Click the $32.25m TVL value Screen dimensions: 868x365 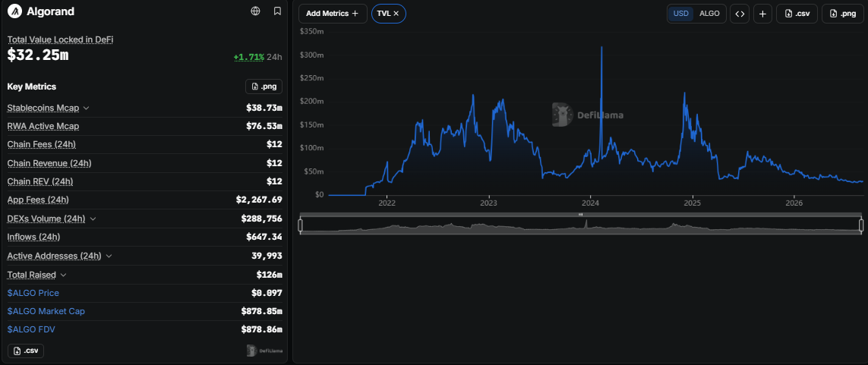[38, 55]
